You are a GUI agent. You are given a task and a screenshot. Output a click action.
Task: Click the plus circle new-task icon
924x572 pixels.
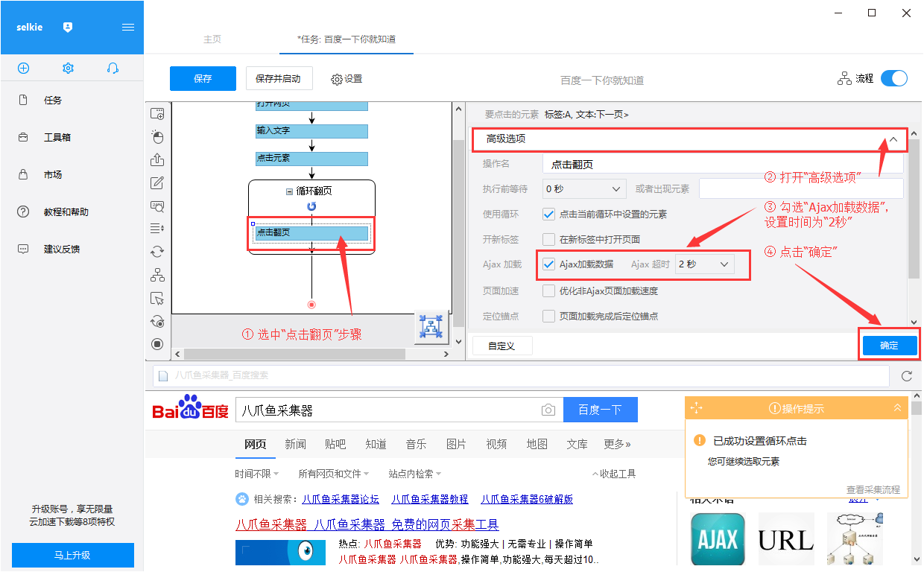point(23,68)
